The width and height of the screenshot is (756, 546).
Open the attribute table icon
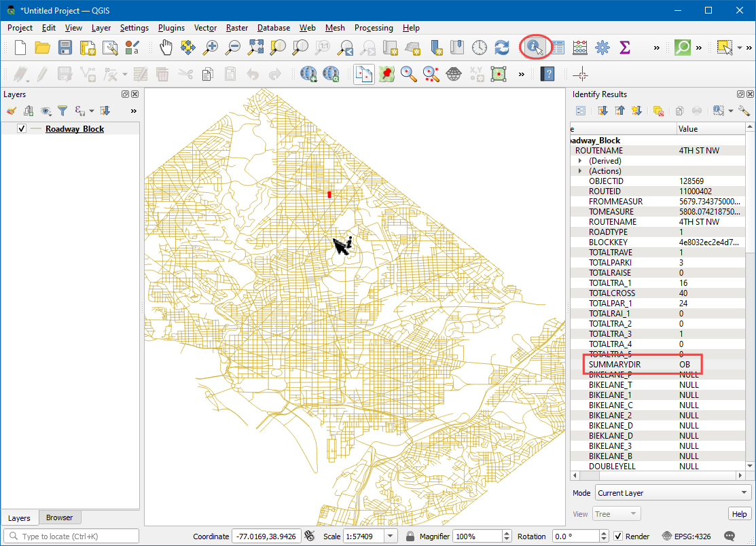(558, 48)
